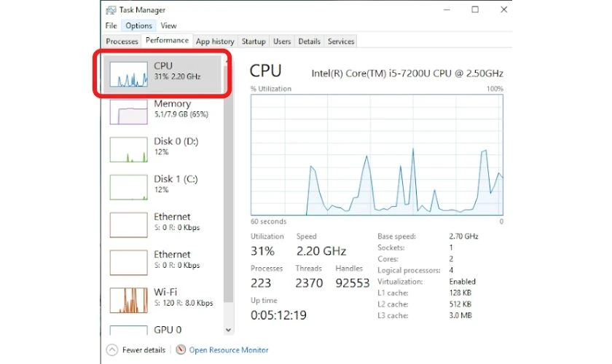The height and width of the screenshot is (364, 612).
Task: Switch to the Services tab
Action: tap(341, 41)
